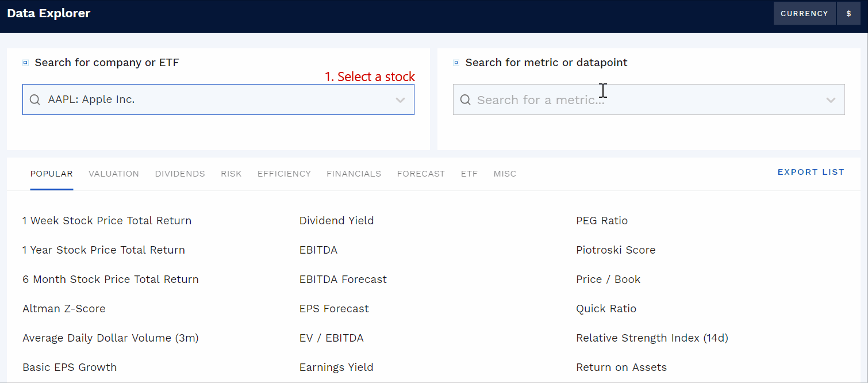Image resolution: width=868 pixels, height=383 pixels.
Task: Choose the EPS Forecast metric
Action: click(334, 309)
